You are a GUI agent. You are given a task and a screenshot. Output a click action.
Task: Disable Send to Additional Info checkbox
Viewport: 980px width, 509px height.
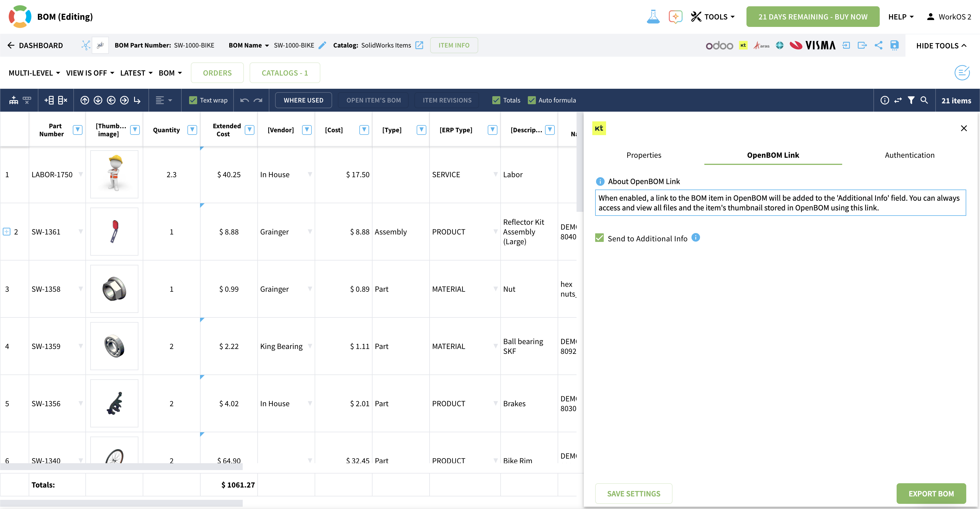click(x=599, y=238)
